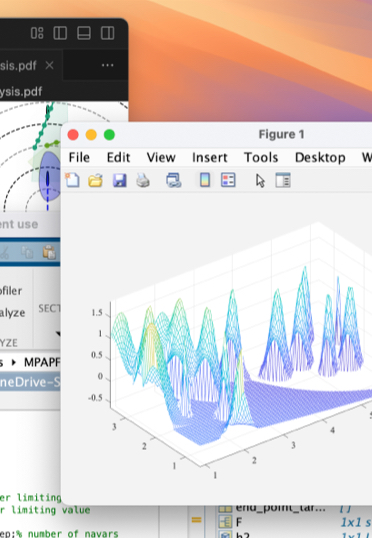Viewport: 372px width, 538px height.
Task: Toggle bottom panel icon in editor window
Action: pos(84,33)
